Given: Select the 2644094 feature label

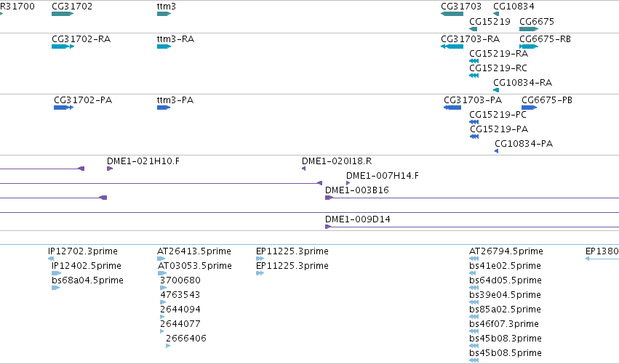Looking at the screenshot, I should pos(180,310).
